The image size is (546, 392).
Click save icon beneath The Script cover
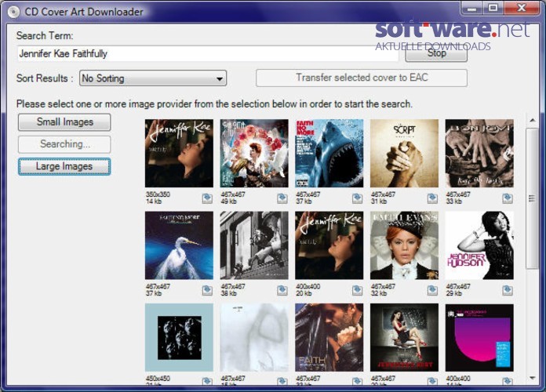pos(432,198)
